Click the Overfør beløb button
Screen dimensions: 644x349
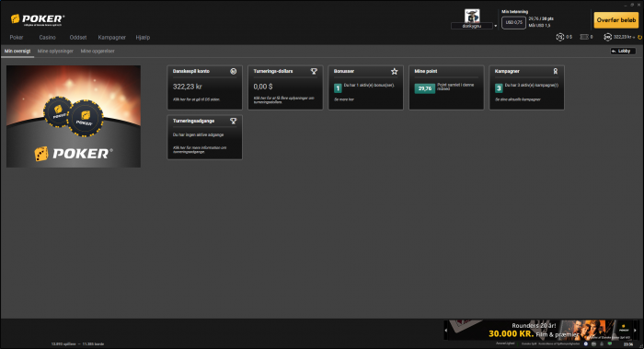point(616,19)
